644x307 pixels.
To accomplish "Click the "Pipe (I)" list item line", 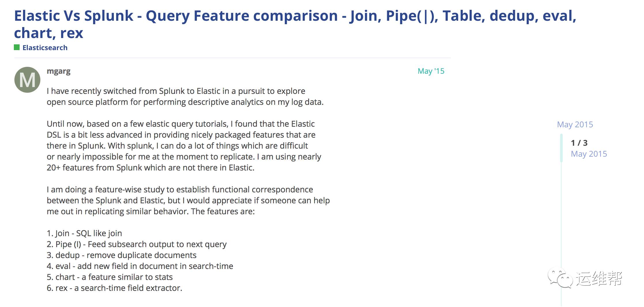I will (x=137, y=244).
